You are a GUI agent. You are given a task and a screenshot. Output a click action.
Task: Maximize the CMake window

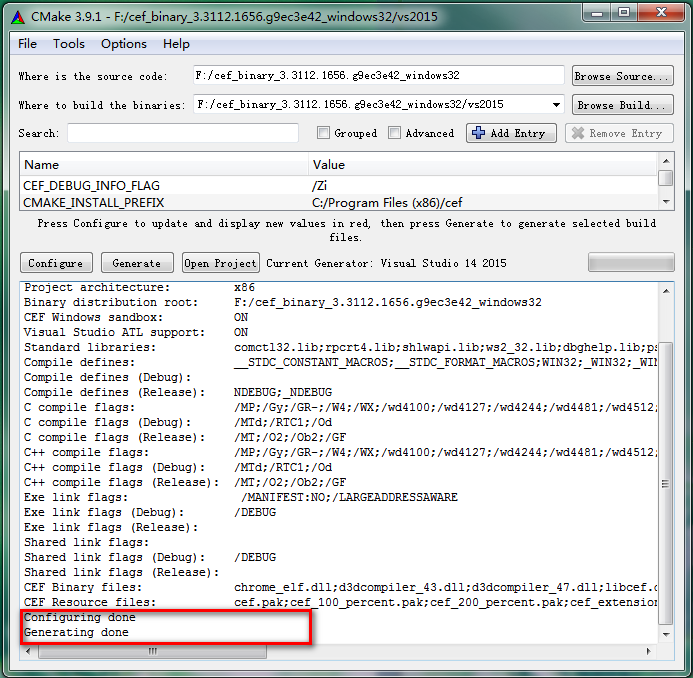click(x=624, y=12)
